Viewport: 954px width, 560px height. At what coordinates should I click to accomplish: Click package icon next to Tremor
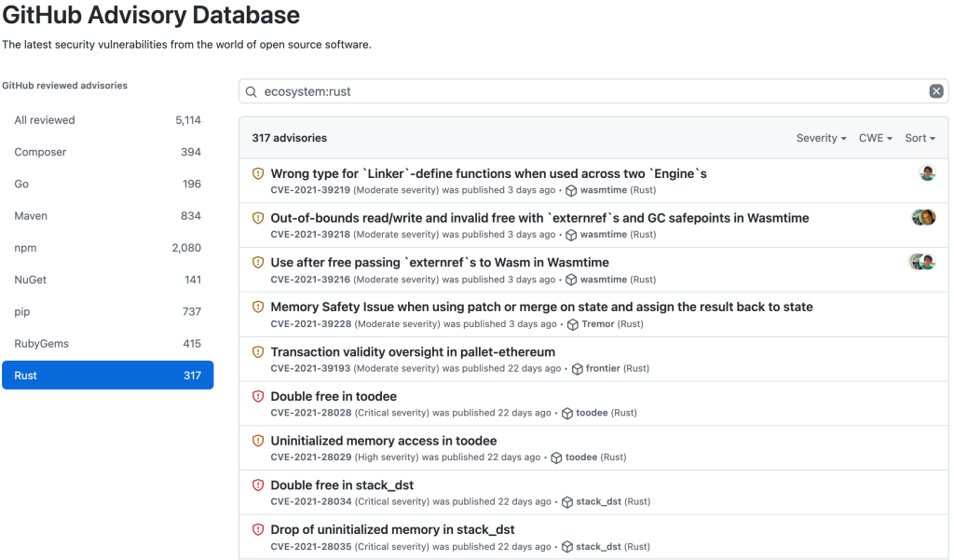click(573, 324)
